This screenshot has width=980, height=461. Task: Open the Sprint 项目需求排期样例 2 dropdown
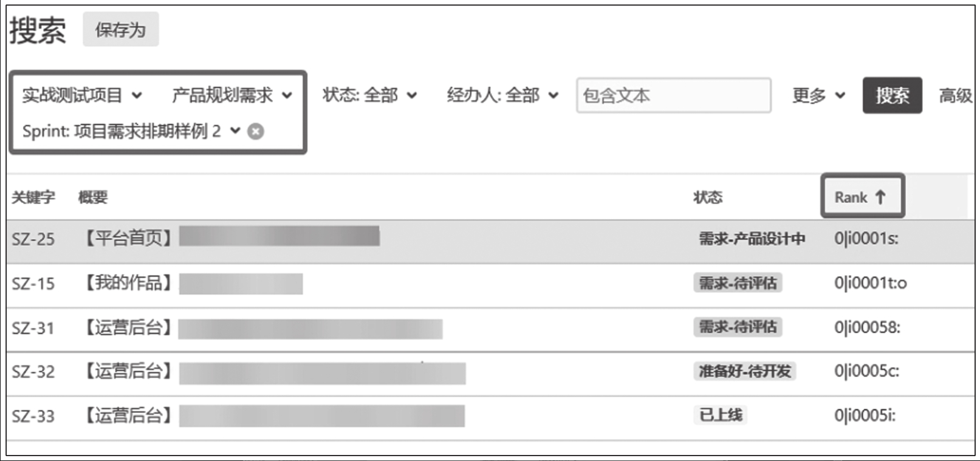(131, 131)
